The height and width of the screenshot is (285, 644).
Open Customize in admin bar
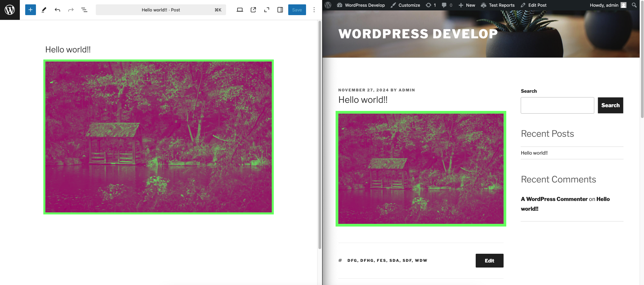point(405,5)
